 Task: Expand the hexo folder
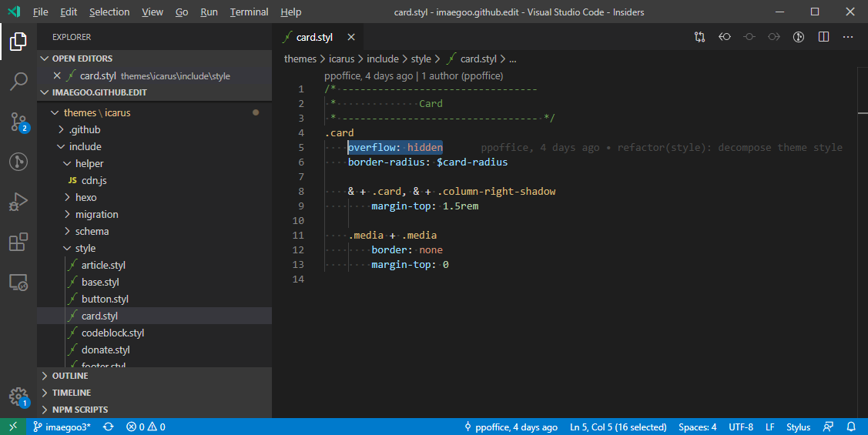click(x=155, y=197)
